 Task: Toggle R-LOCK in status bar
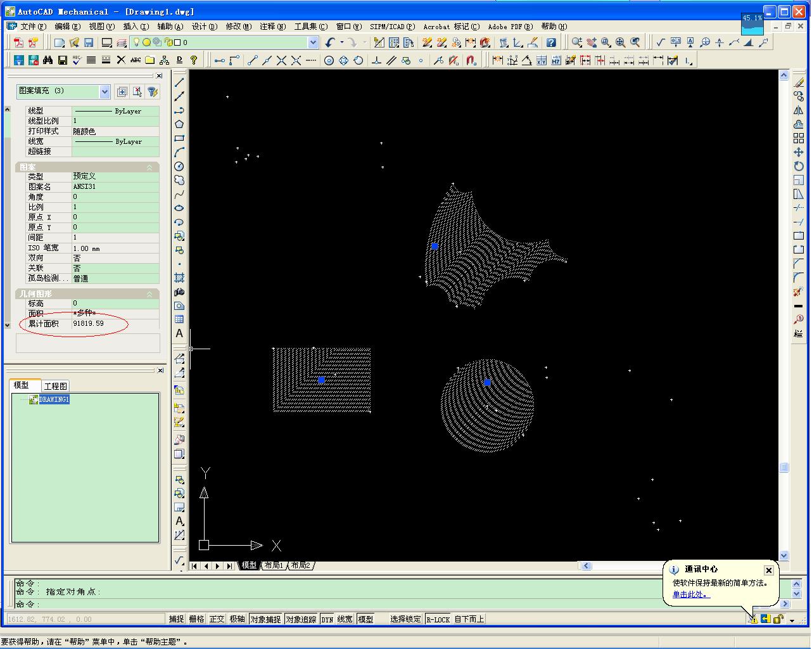(438, 619)
